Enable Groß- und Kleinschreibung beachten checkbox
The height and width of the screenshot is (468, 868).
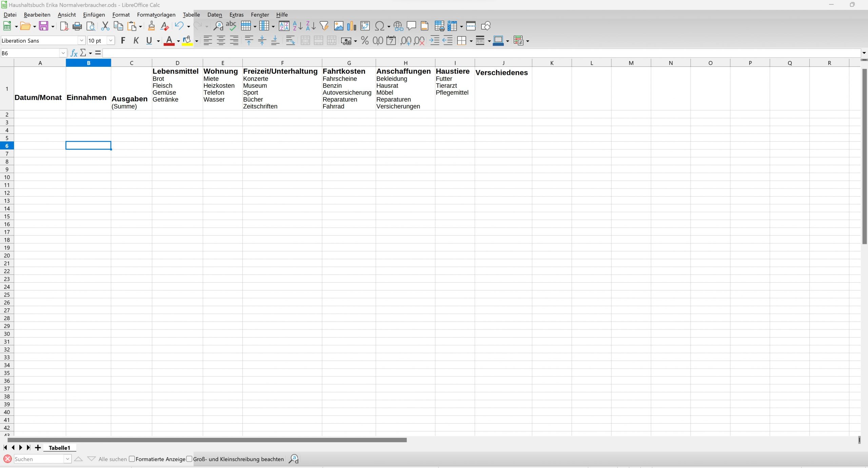tap(190, 459)
